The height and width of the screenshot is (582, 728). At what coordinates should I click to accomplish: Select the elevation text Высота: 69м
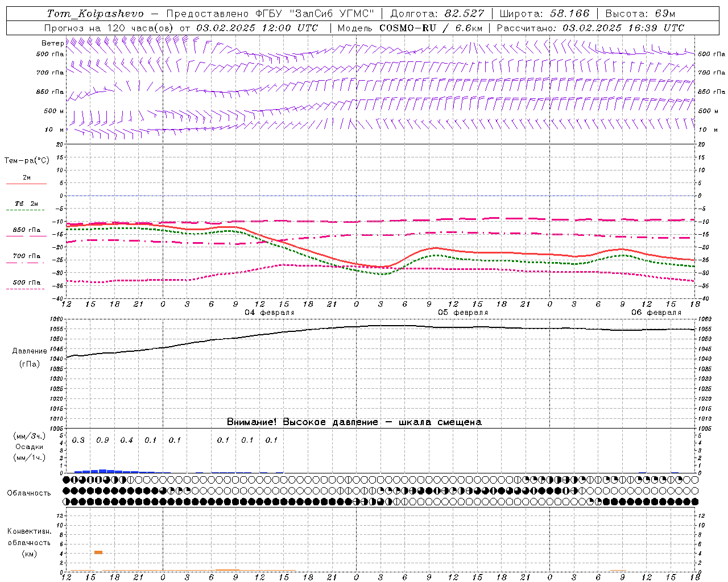pos(640,14)
